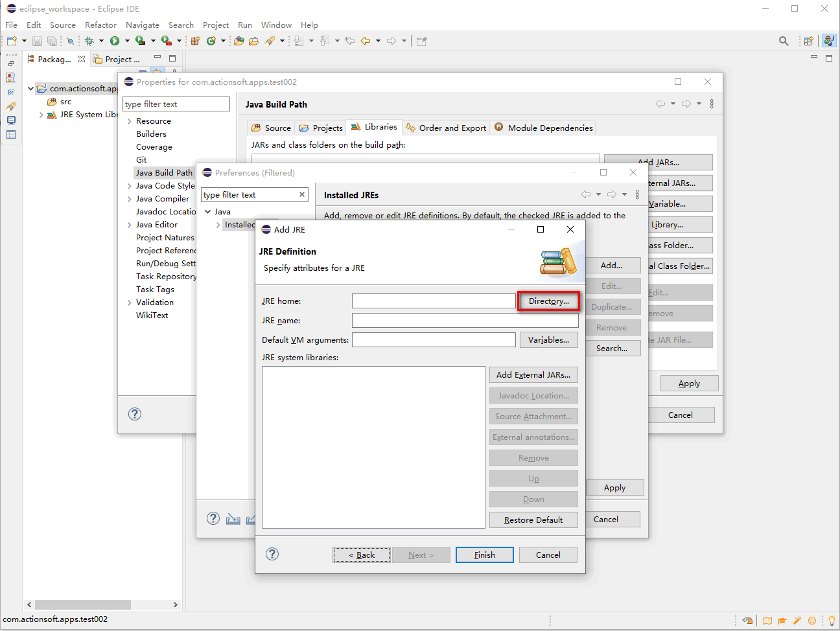Open the Refactor menu
840x631 pixels.
[x=100, y=25]
